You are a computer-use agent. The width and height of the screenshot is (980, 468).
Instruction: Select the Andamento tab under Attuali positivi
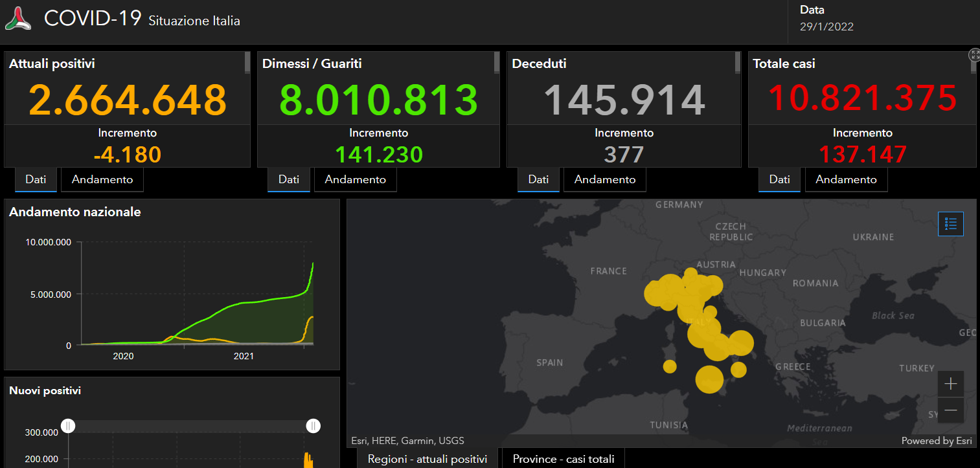102,180
